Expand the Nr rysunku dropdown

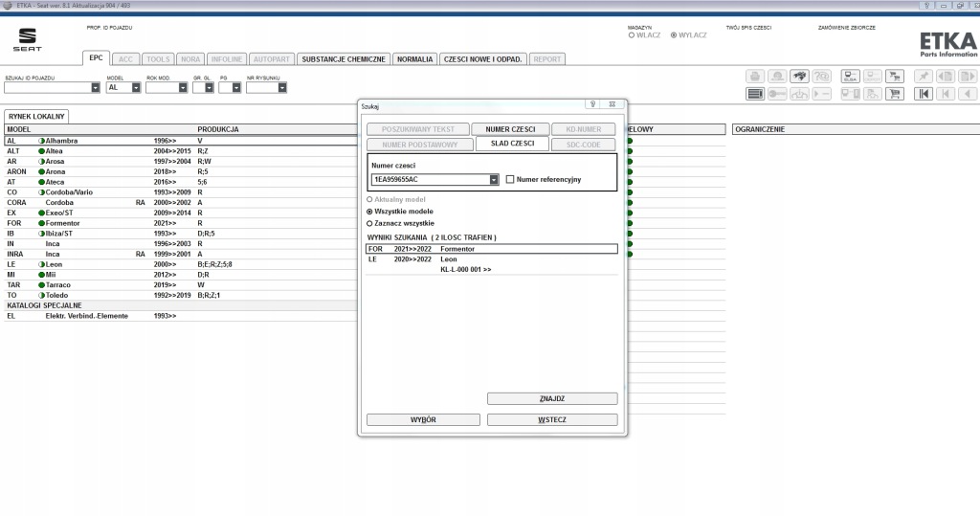click(282, 88)
